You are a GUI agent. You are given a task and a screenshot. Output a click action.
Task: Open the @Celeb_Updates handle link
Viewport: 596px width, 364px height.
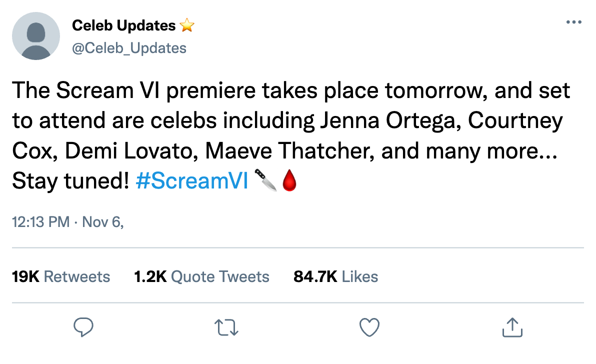click(129, 48)
